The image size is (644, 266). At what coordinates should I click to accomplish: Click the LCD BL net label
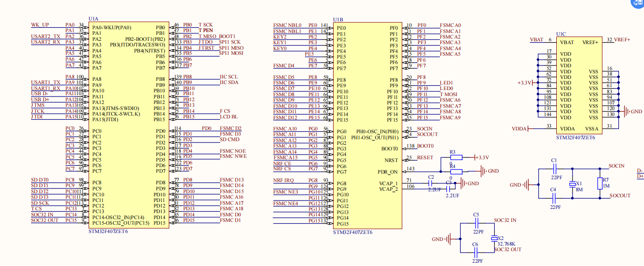coord(229,117)
